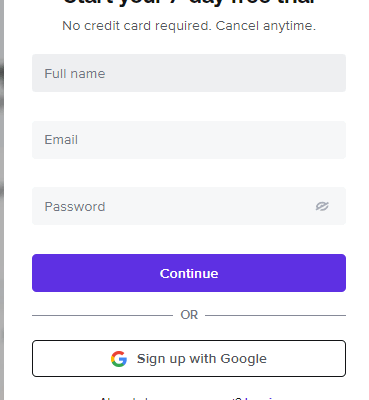Image resolution: width=369 pixels, height=400 pixels.
Task: Click into the Password field
Action: 189,206
